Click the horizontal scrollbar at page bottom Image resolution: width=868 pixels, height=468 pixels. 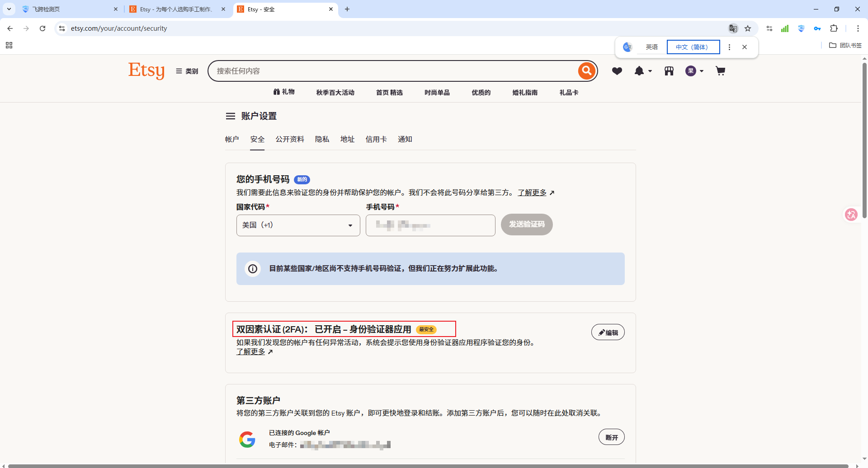(428, 466)
